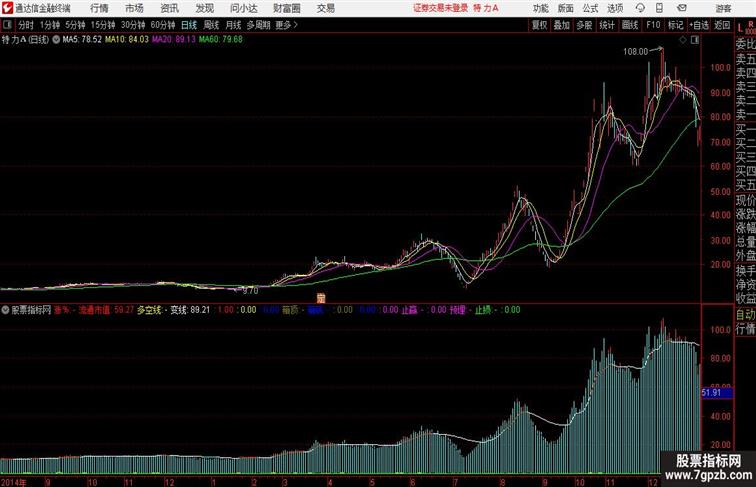Open the 自动 side tab
This screenshot has width=756, height=487.
[745, 315]
